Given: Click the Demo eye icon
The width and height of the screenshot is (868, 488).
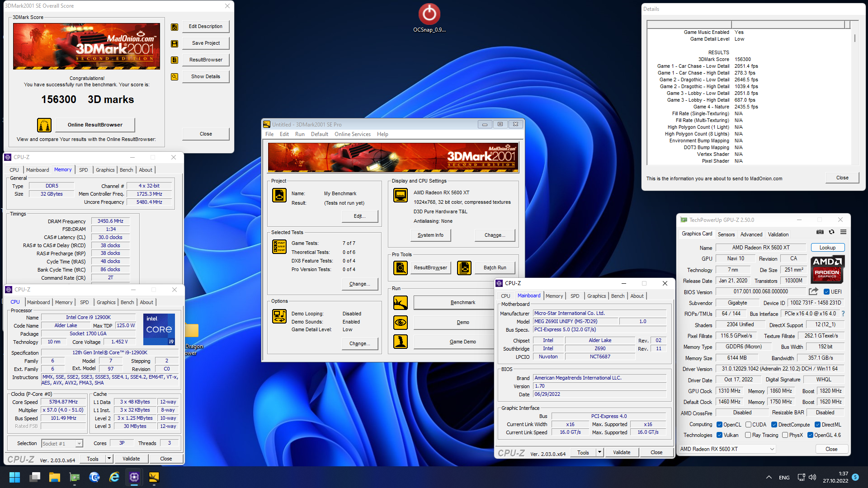Looking at the screenshot, I should (x=401, y=323).
